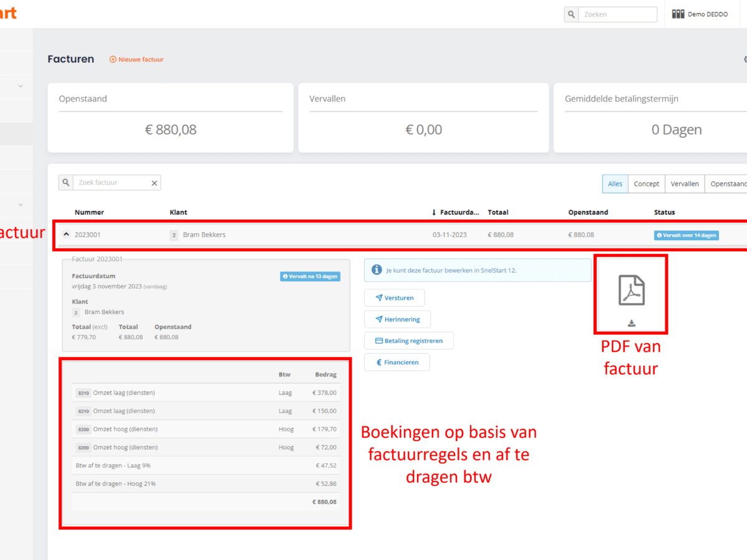This screenshot has width=747, height=560.
Task: Send a Herinnering for the invoice
Action: [397, 319]
